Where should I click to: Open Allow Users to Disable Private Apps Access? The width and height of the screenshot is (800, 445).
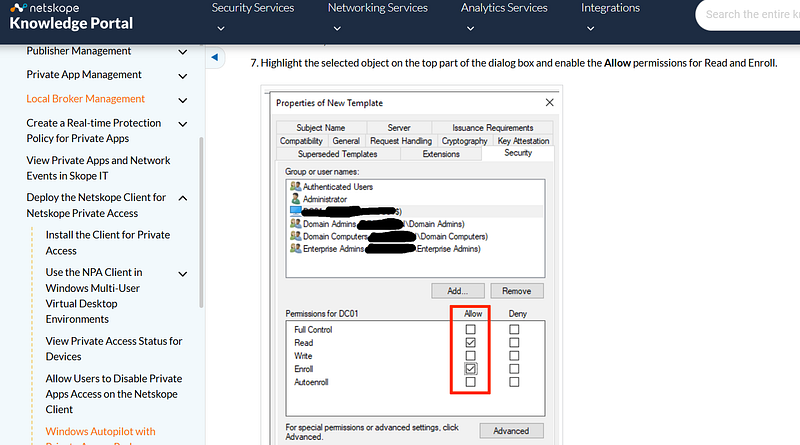pyautogui.click(x=114, y=393)
